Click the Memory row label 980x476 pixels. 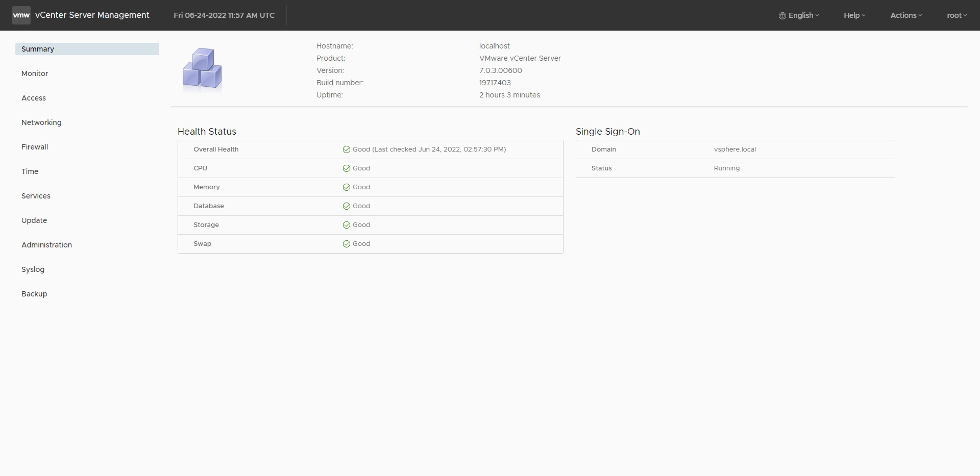207,187
